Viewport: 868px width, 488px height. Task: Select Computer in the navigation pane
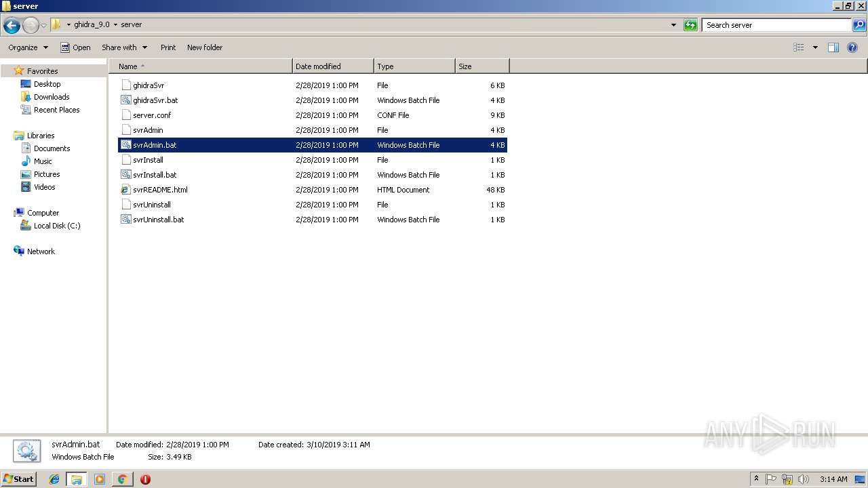tap(43, 213)
